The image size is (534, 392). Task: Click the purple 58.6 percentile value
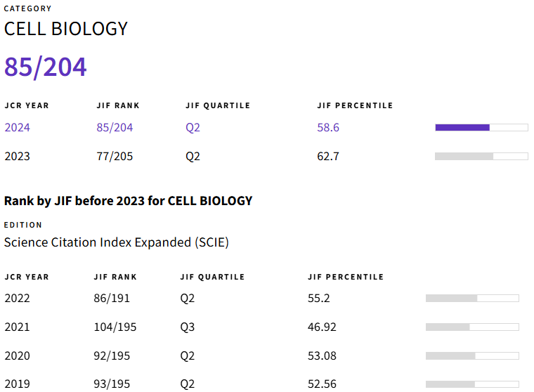point(328,128)
